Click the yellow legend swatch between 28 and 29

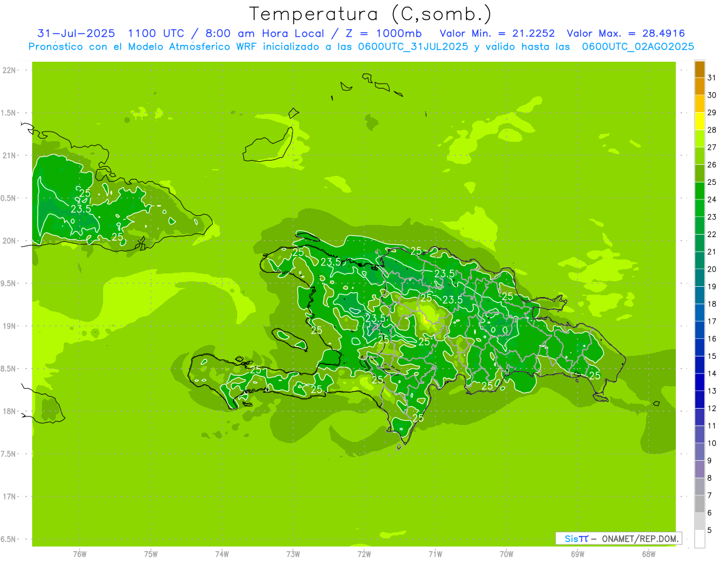pyautogui.click(x=699, y=121)
